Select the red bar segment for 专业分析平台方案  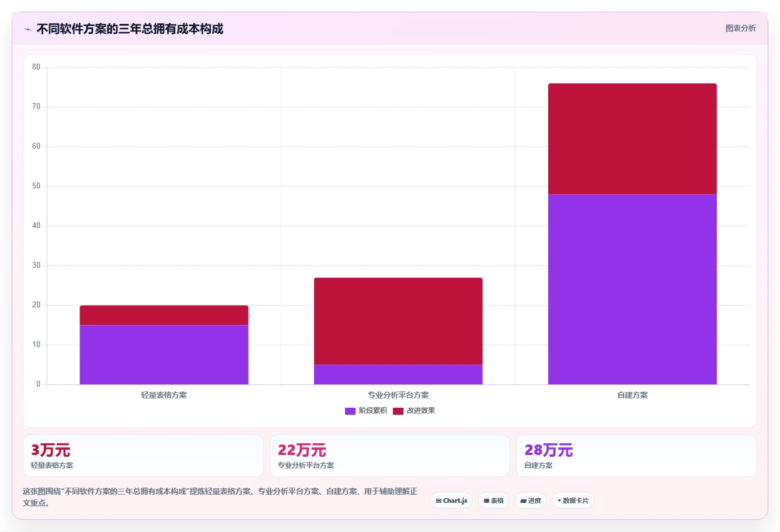(398, 321)
